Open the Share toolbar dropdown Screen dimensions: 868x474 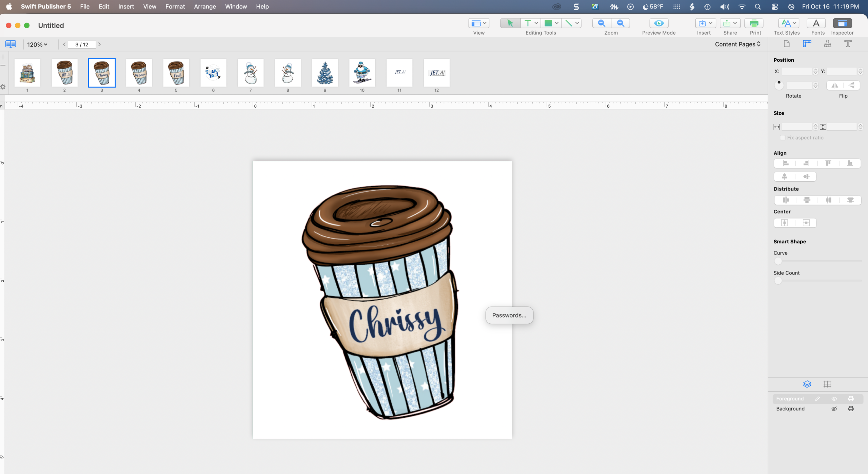coord(730,23)
